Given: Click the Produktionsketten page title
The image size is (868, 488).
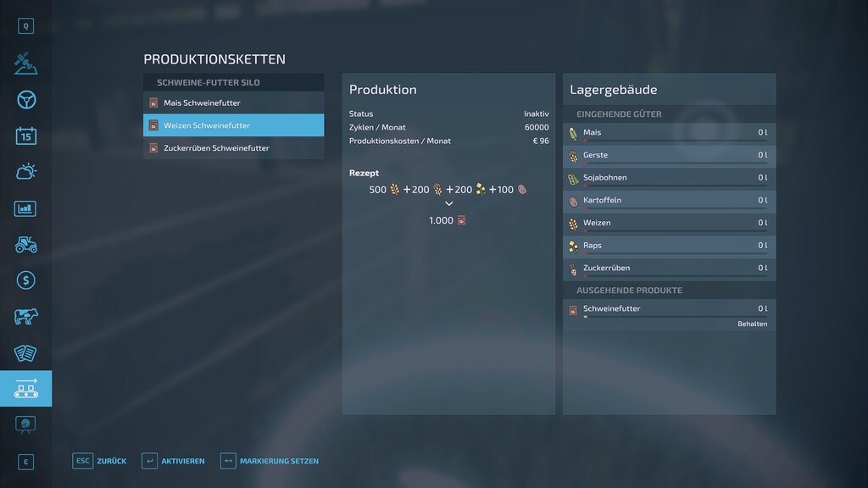Looking at the screenshot, I should [214, 59].
